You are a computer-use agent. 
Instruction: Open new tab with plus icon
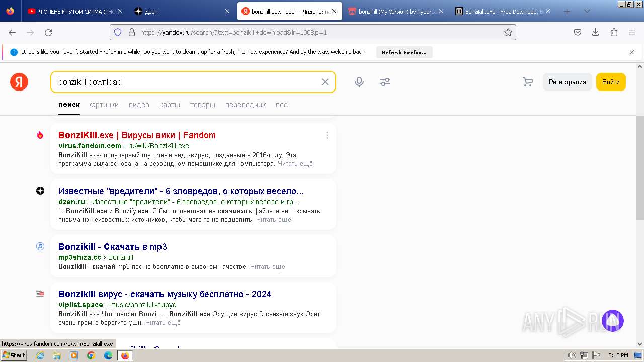(x=567, y=11)
